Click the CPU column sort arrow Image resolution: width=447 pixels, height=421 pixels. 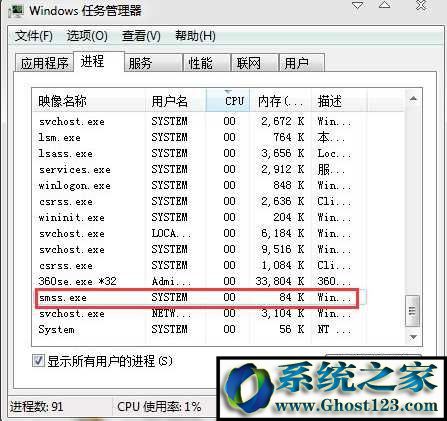click(228, 91)
